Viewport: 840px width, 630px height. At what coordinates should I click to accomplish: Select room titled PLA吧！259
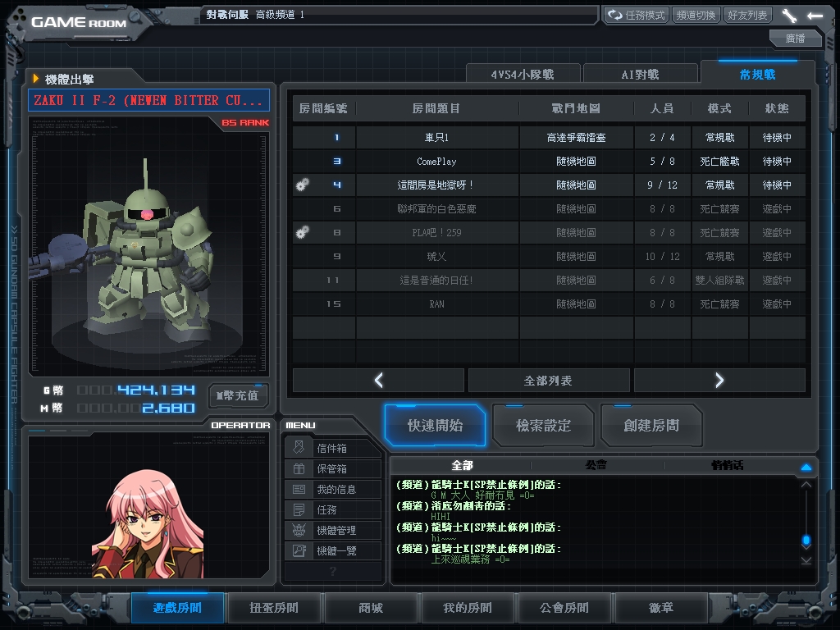[549, 232]
